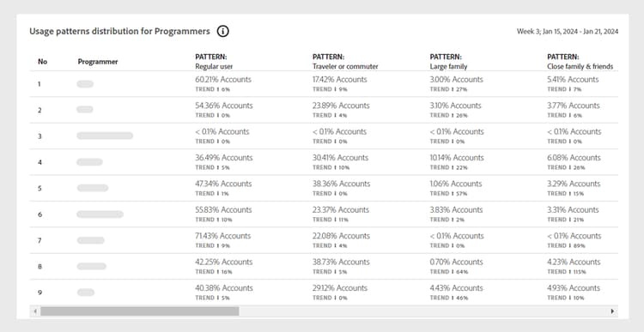Click the empty scrollbar track right of thumb
Viewport: 644px width, 332px height.
pos(423,311)
